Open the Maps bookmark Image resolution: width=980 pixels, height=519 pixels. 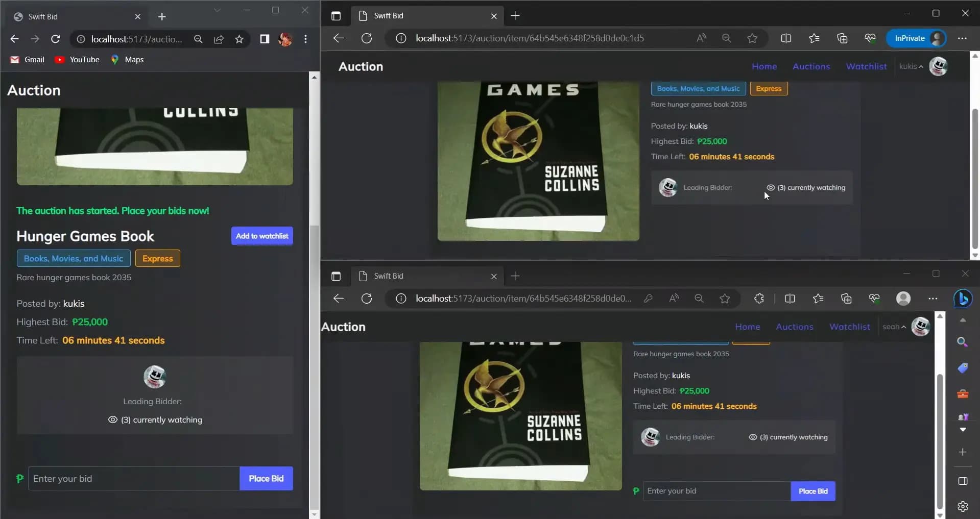click(x=128, y=60)
